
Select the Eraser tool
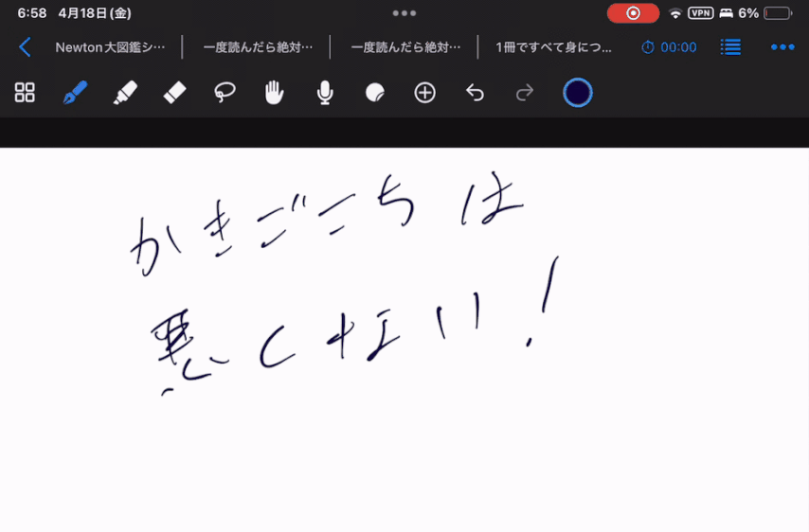174,93
